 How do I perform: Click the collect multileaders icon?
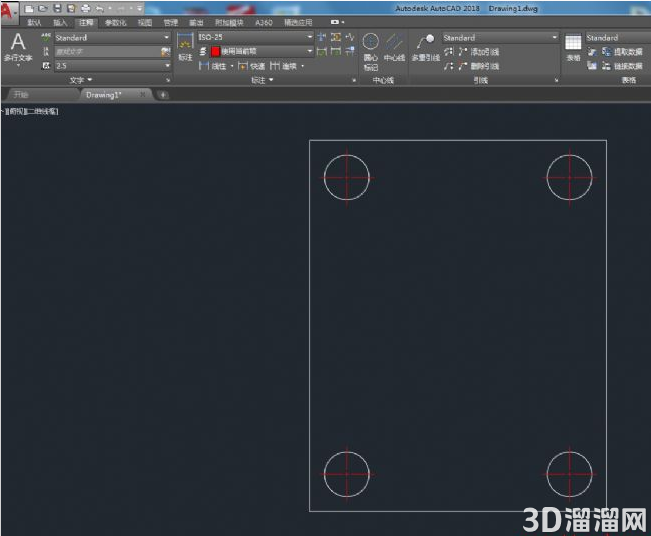point(448,66)
